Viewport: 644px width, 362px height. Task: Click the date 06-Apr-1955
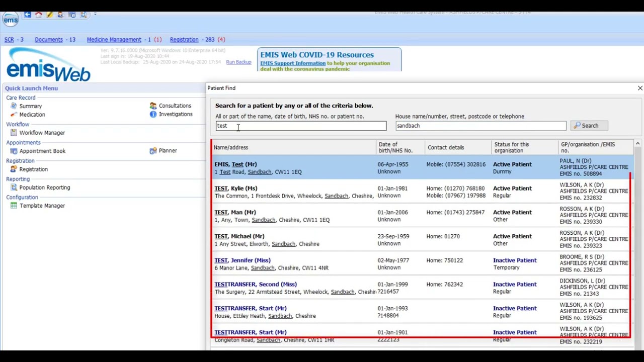tap(393, 164)
